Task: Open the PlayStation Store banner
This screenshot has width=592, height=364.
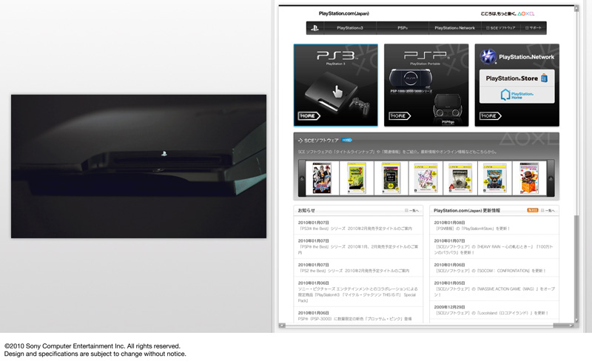Action: coord(517,77)
